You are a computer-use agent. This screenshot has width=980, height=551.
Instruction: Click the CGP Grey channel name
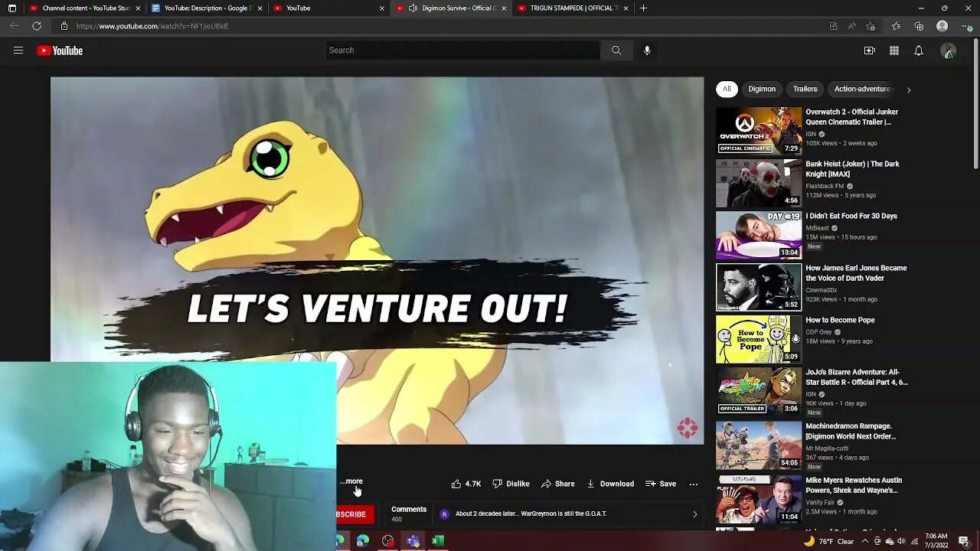pos(818,331)
